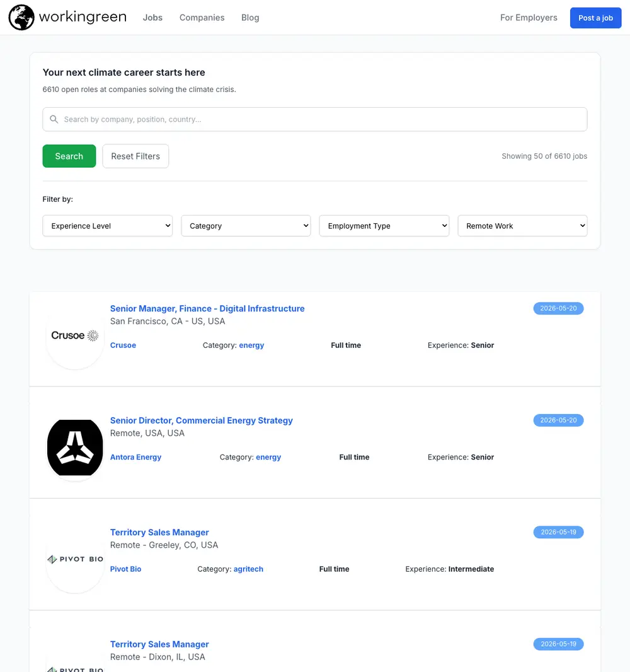The image size is (630, 672).
Task: Click 'San Francisco, CA - US, USA' location
Action: pos(168,321)
